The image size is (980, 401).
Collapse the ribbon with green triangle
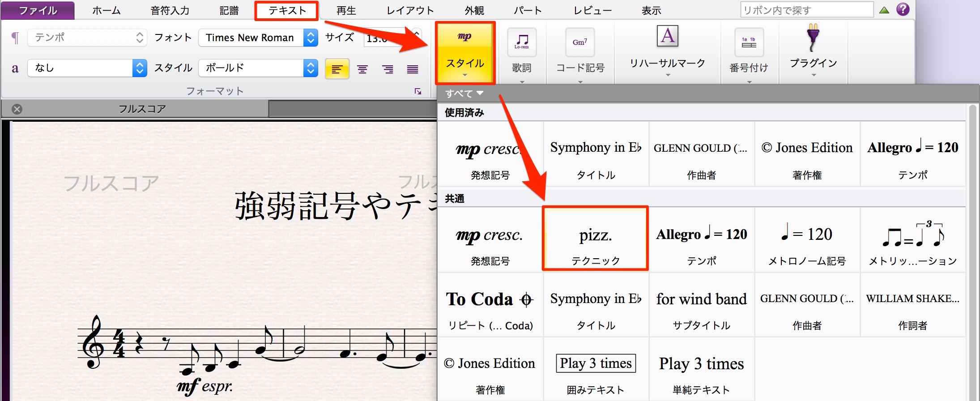click(x=884, y=10)
